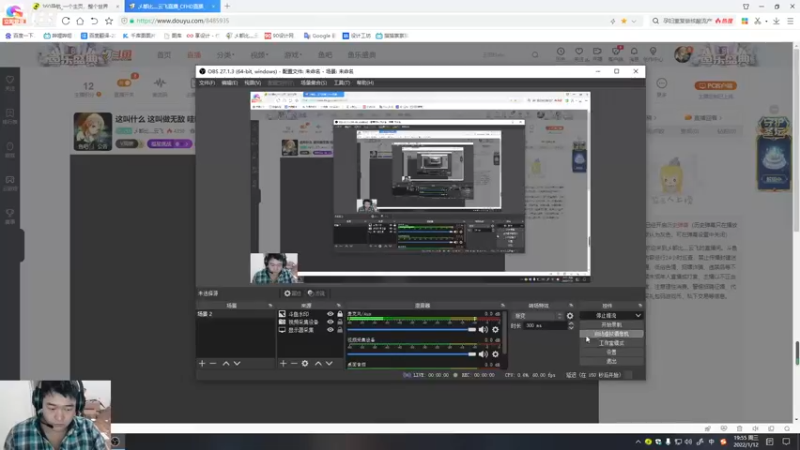Open the scene transition settings gear
Screen dimensions: 800x450
(x=570, y=316)
